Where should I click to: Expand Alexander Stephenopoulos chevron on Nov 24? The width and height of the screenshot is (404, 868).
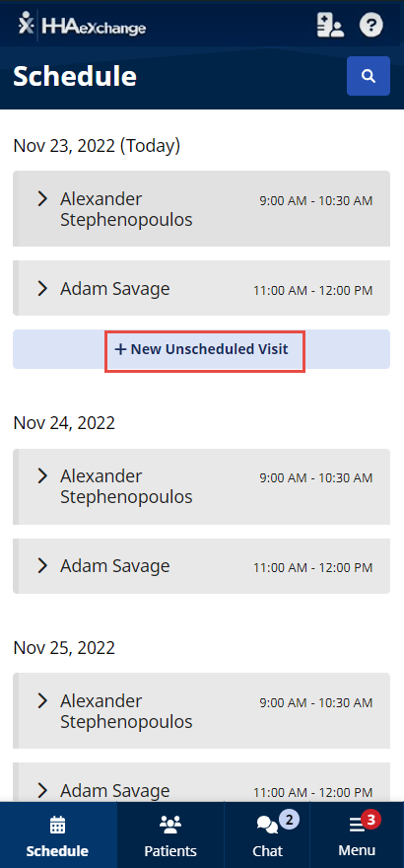[42, 475]
